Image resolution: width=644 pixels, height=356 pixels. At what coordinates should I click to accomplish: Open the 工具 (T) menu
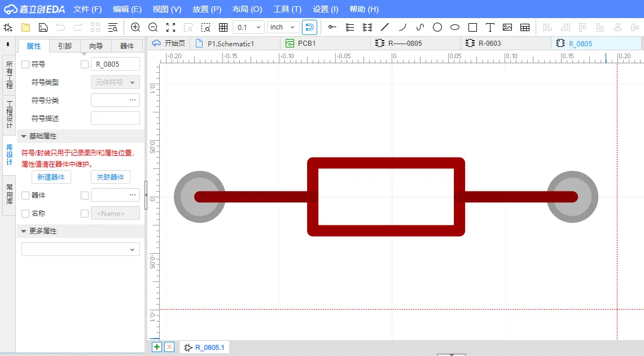coord(287,9)
